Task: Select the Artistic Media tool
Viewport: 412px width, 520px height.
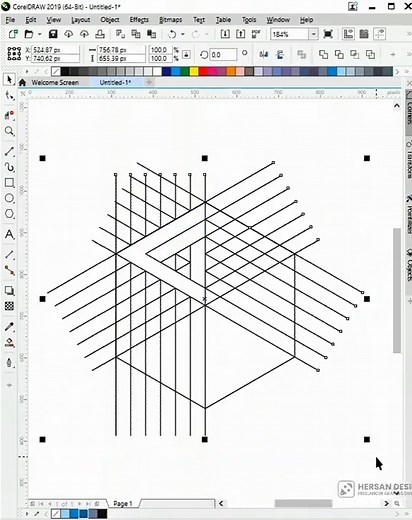Action: [x=9, y=167]
